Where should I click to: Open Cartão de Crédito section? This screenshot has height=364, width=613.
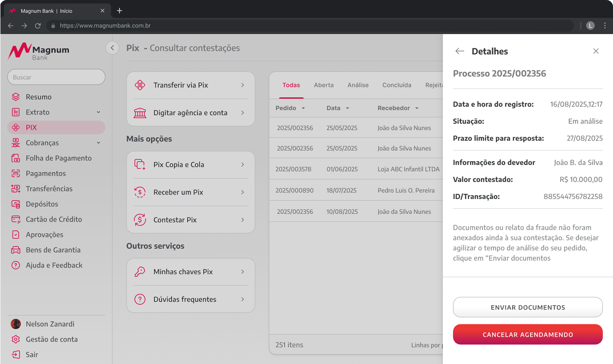coord(54,219)
